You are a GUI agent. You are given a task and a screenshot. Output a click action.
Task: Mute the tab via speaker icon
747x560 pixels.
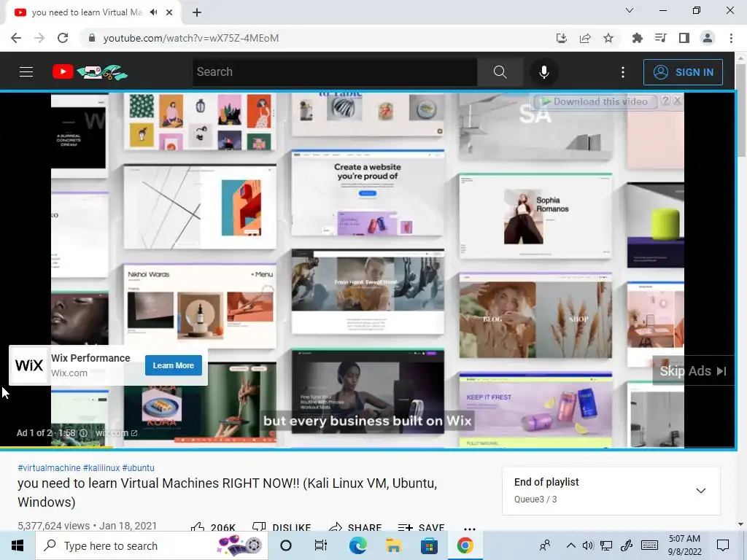[153, 12]
